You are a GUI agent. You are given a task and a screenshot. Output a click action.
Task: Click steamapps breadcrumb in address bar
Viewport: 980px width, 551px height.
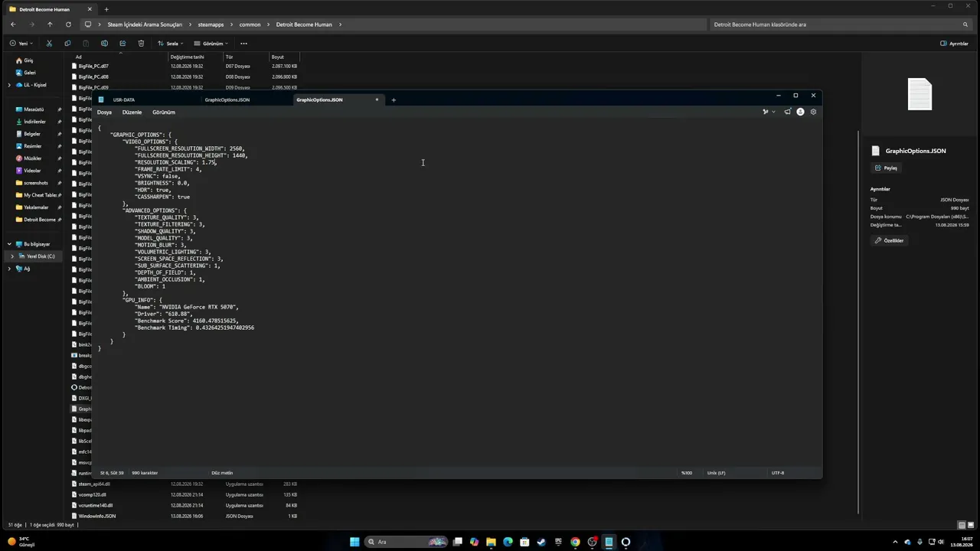[x=211, y=24]
